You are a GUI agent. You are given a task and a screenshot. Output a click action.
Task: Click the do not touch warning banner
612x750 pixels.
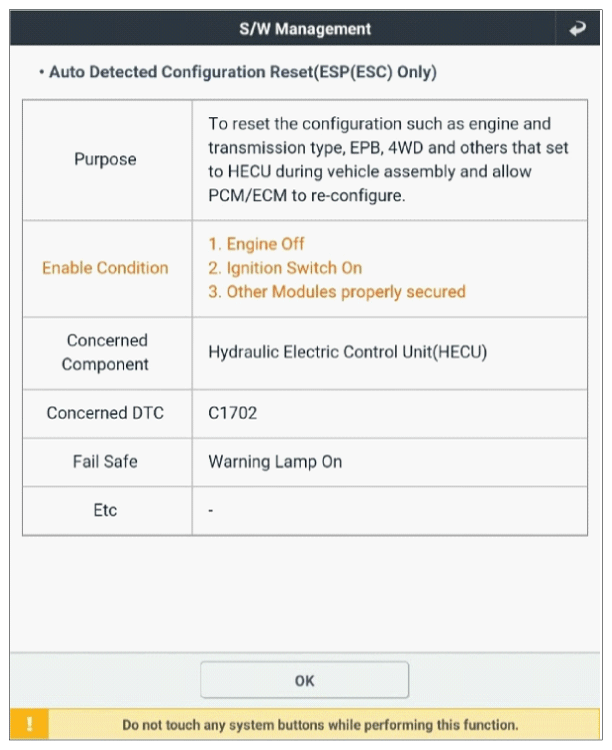coord(305,725)
